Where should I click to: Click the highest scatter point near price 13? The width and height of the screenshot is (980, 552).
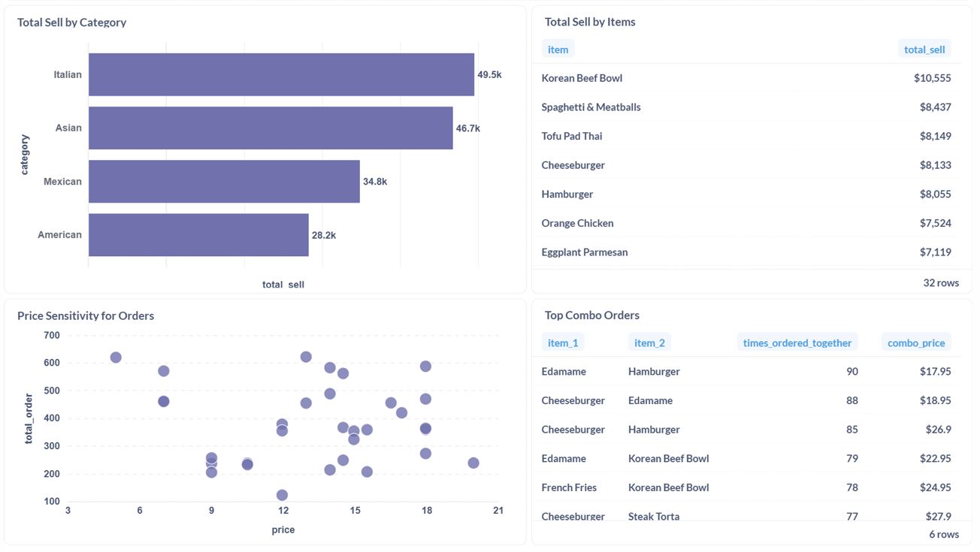point(306,357)
